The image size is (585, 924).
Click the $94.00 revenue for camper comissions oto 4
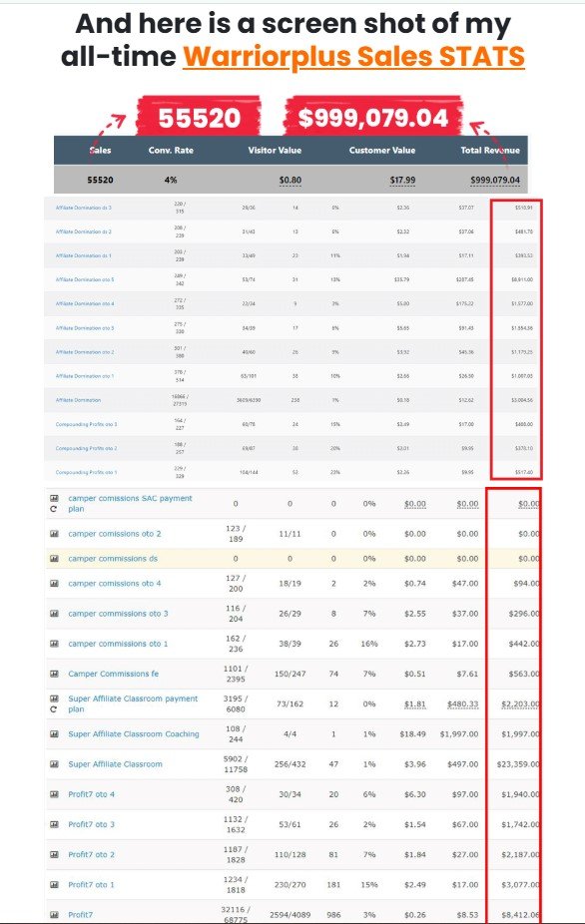[526, 584]
